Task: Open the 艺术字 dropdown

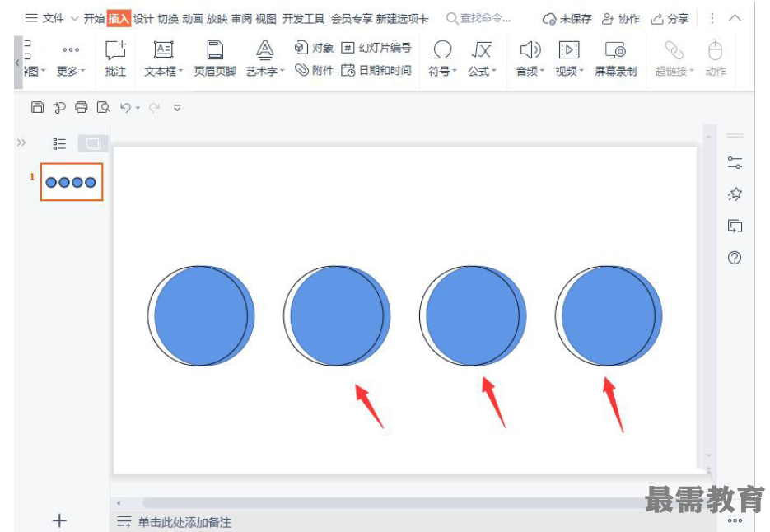Action: (x=265, y=59)
